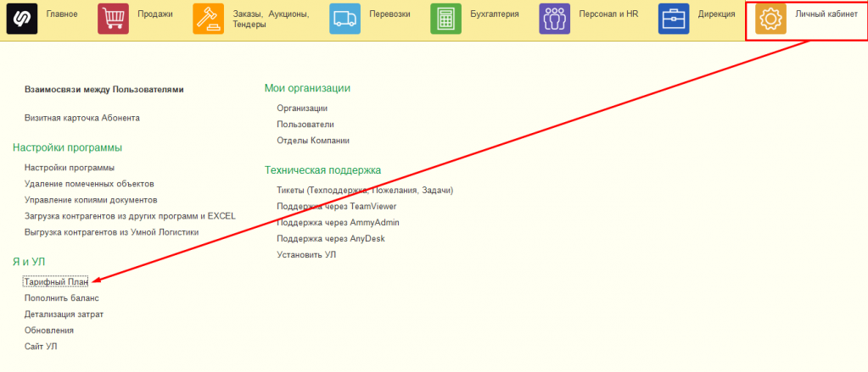Open Поддержка через AmmyAdmin
This screenshot has width=868, height=372.
(339, 222)
